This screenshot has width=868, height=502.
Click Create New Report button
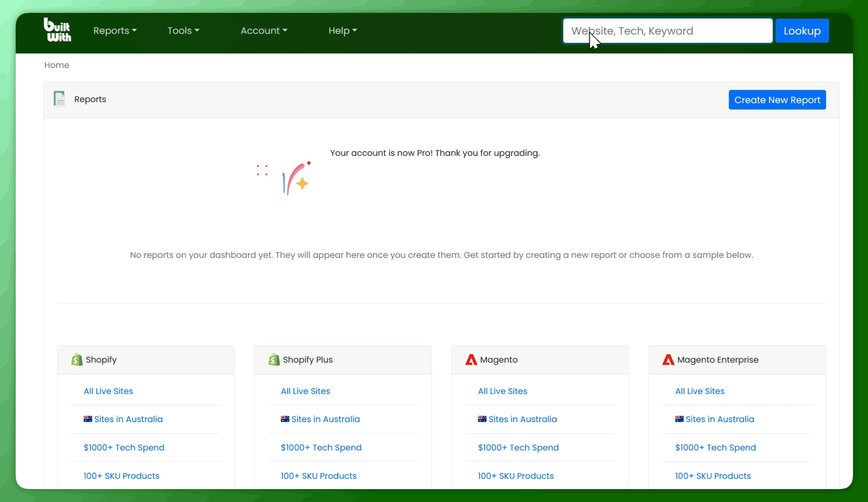pos(777,100)
